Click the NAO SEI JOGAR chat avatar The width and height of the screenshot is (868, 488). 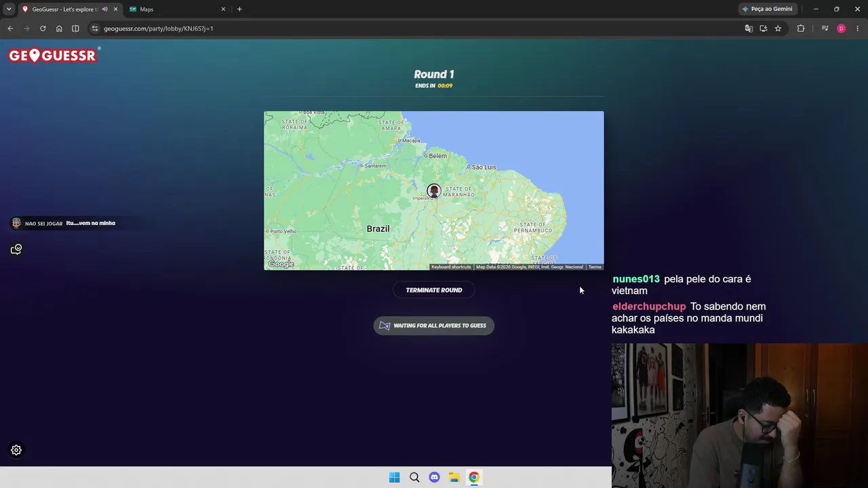pyautogui.click(x=16, y=223)
